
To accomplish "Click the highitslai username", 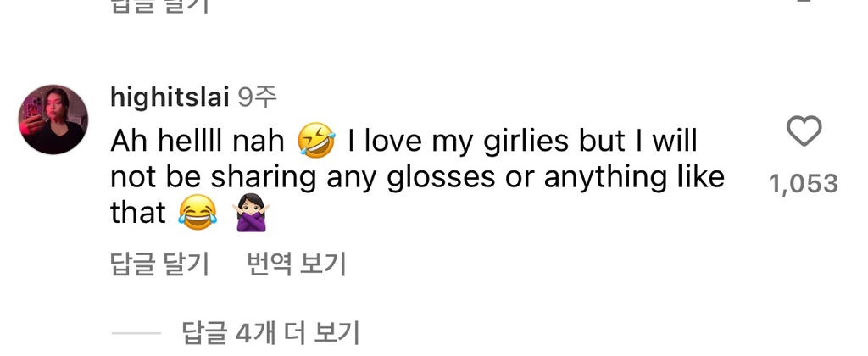I will point(170,98).
